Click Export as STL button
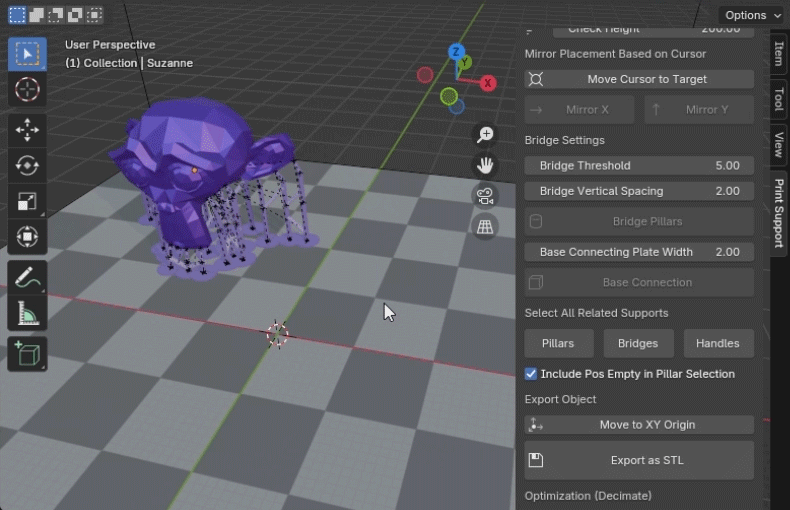This screenshot has width=790, height=510. click(x=639, y=460)
